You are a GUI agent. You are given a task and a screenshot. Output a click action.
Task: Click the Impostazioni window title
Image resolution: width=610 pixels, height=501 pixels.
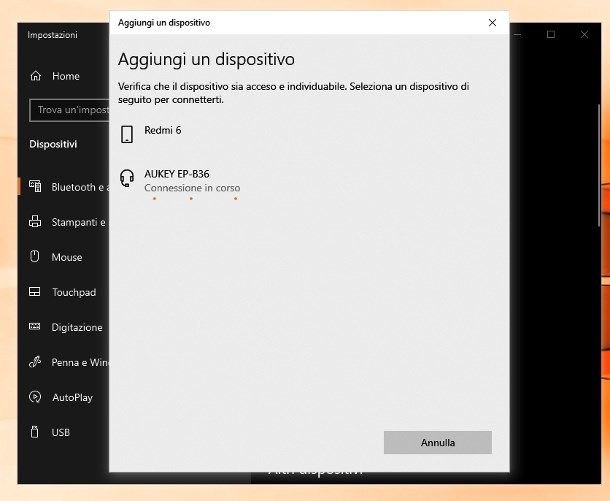click(x=53, y=35)
